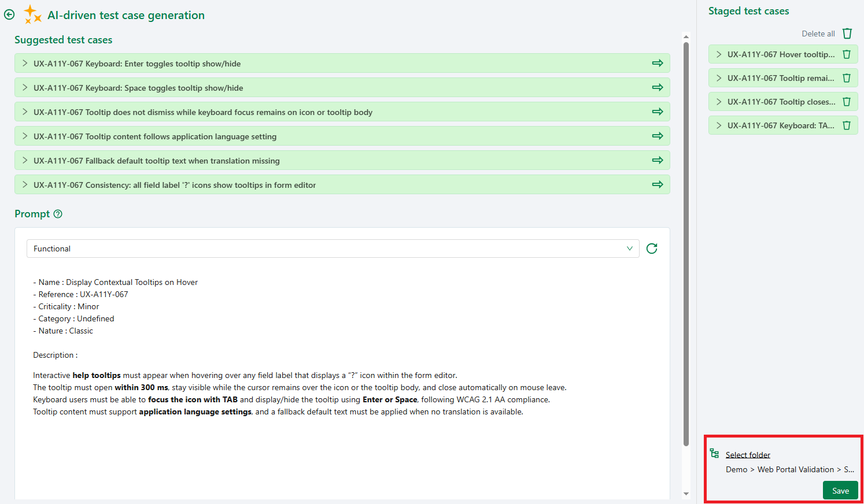The image size is (864, 504).
Task: Open the Functional prompt type dropdown
Action: pyautogui.click(x=629, y=249)
